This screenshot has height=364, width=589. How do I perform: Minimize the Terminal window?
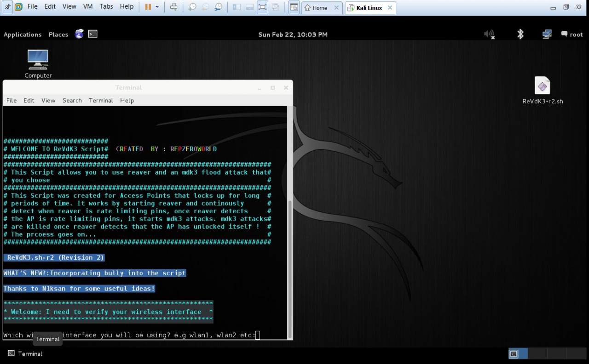point(260,87)
